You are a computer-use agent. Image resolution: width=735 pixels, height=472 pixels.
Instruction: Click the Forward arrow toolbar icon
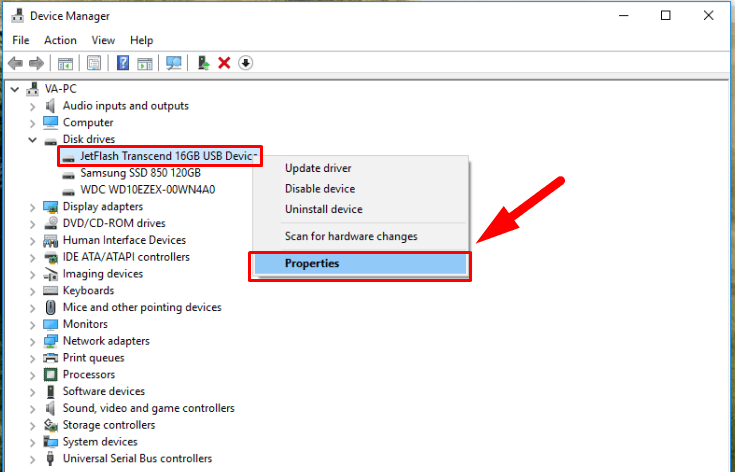[37, 63]
